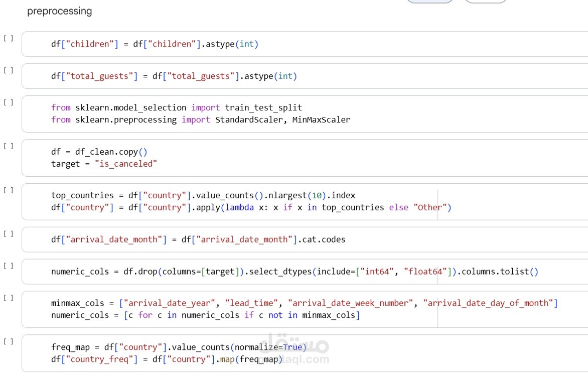Edit the df["total_guests"] astype cell
This screenshot has height=373, width=588.
coord(305,76)
